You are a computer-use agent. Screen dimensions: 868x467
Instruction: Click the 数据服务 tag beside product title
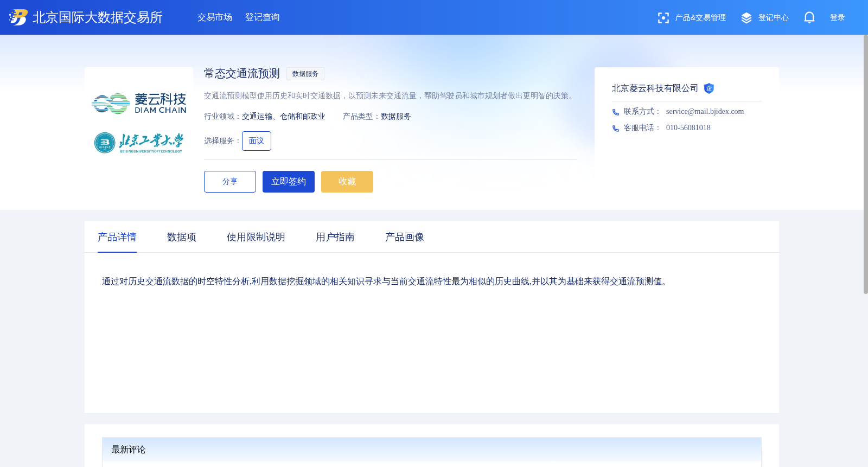(305, 74)
